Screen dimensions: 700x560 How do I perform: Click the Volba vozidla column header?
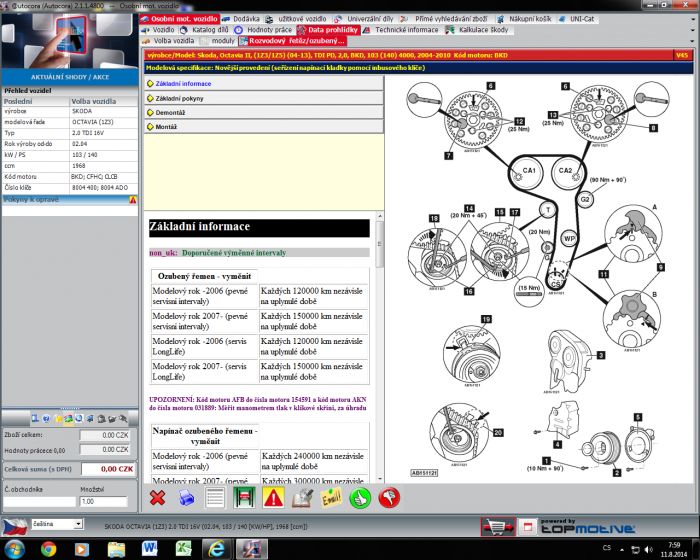point(104,101)
